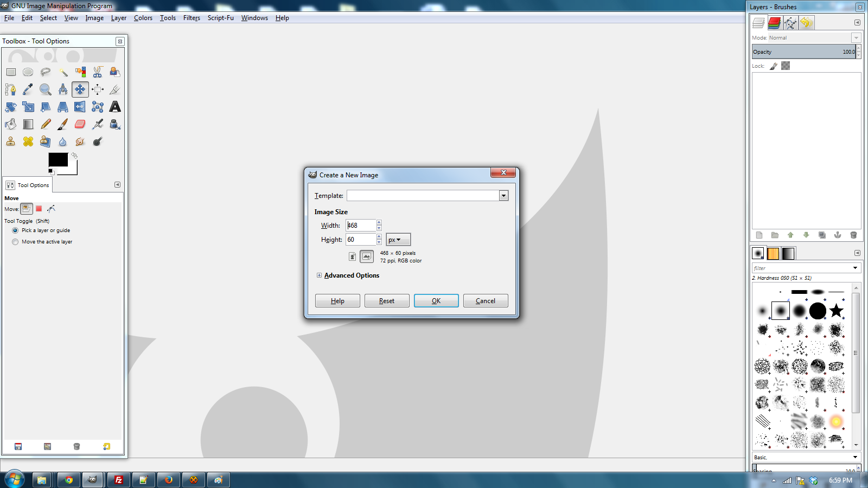Viewport: 868px width, 488px height.
Task: Select the Crop tool
Action: 115,89
